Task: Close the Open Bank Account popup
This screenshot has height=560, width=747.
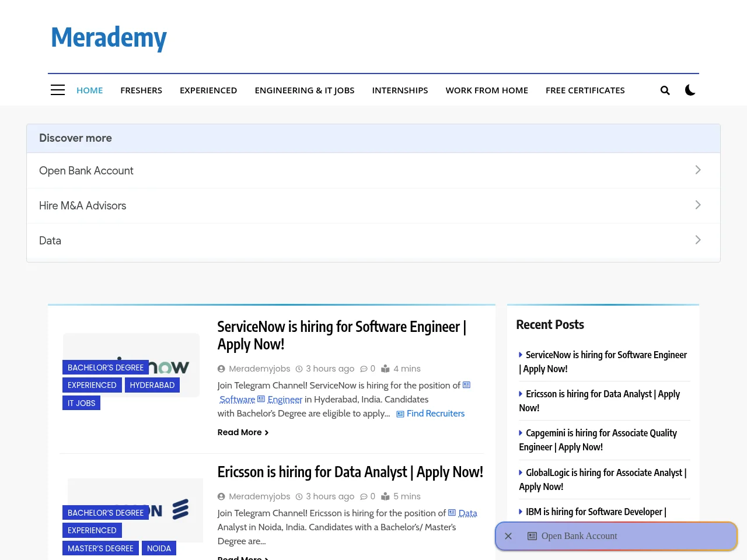Action: point(508,536)
